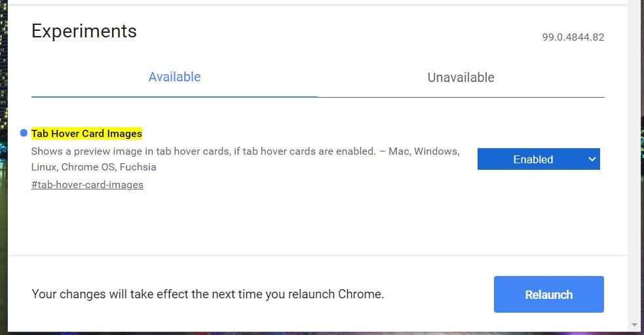Click the word Enabled inside the dropdown
This screenshot has width=644, height=335.
(533, 159)
